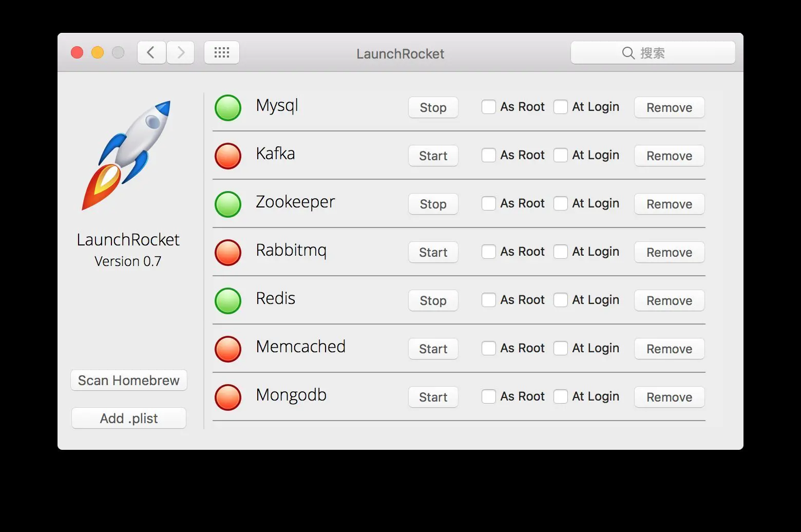Viewport: 801px width, 532px height.
Task: Go back with the left arrow button
Action: [x=151, y=52]
